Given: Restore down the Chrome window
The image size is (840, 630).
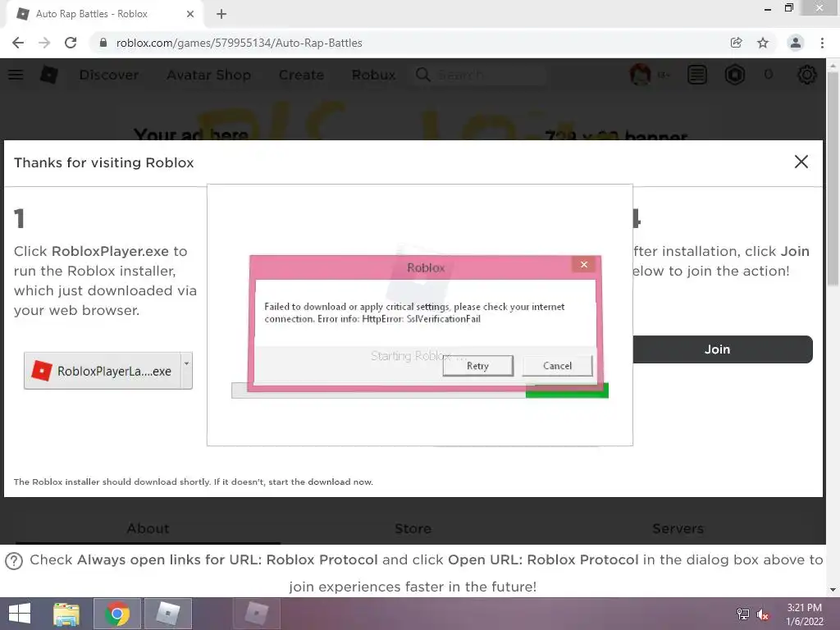Looking at the screenshot, I should (x=789, y=8).
